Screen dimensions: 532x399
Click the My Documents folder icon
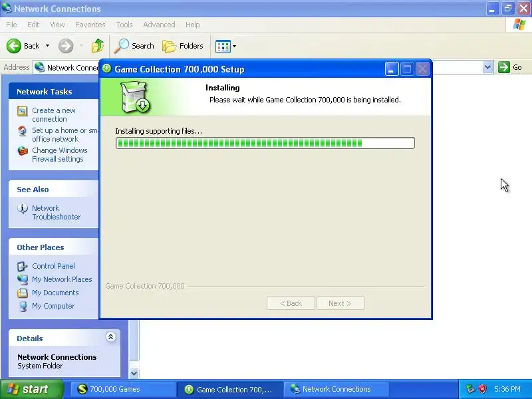23,293
